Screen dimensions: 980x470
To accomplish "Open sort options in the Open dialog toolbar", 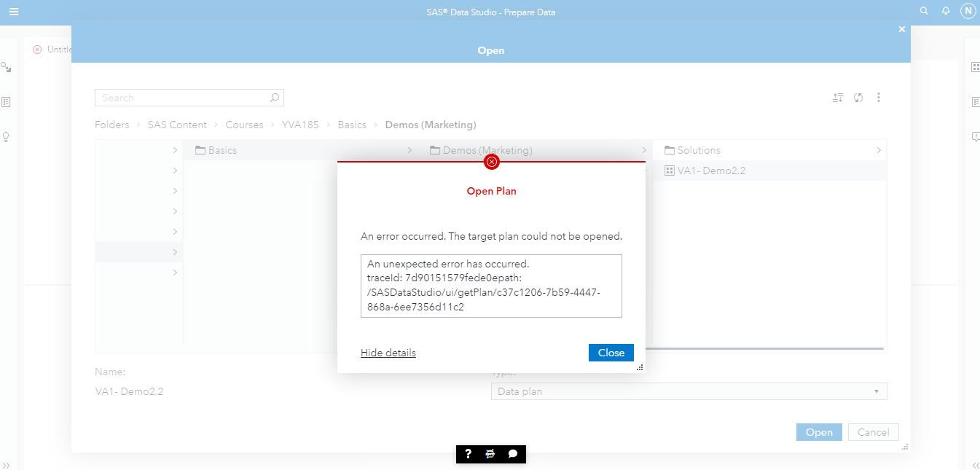I will click(837, 97).
